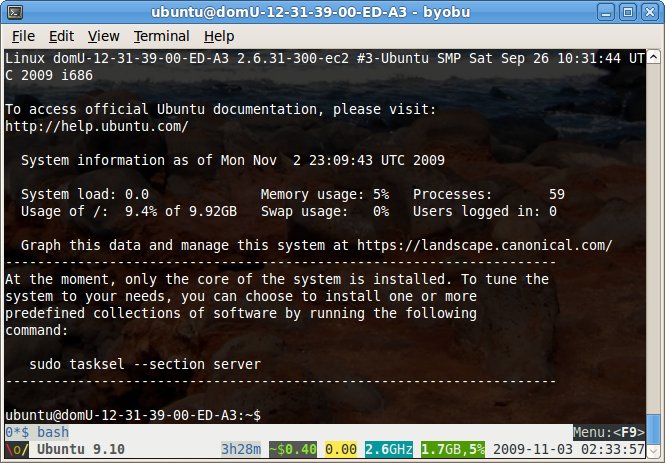Click the scrollbar up arrow
The width and height of the screenshot is (665, 463).
[x=655, y=55]
